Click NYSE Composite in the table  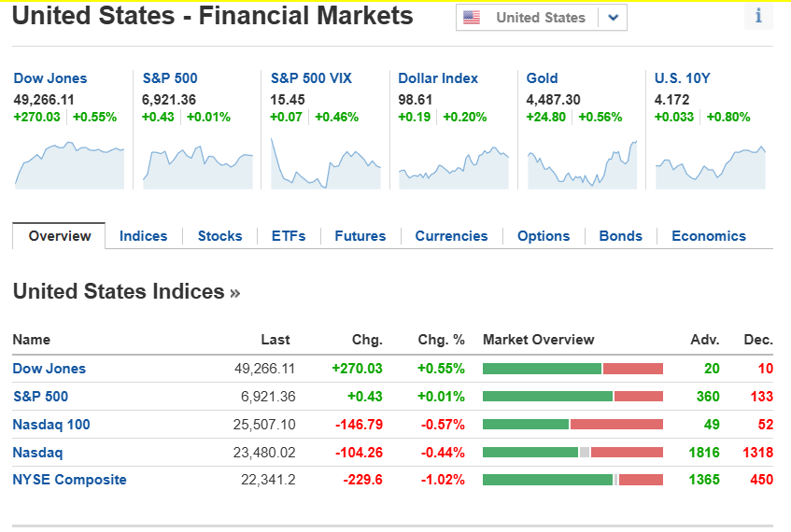(69, 480)
